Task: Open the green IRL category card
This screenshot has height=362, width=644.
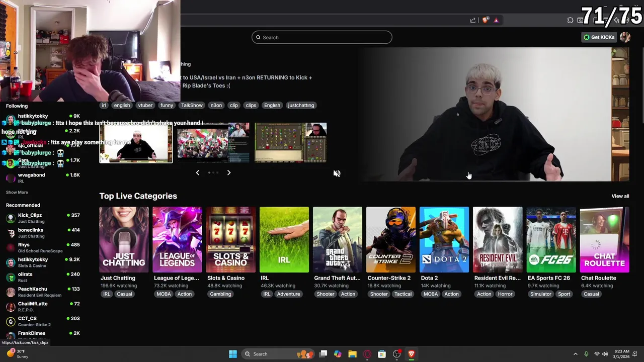Action: tap(284, 239)
